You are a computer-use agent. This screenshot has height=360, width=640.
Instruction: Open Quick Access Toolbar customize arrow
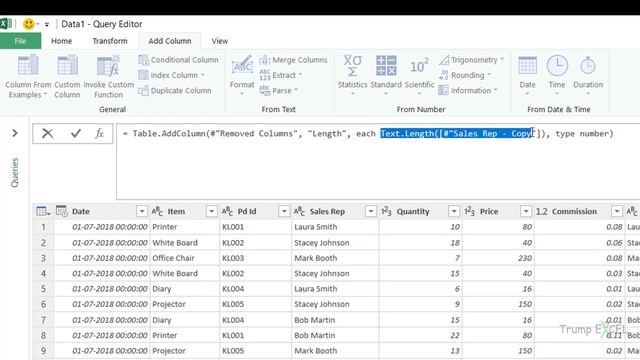[x=47, y=24]
